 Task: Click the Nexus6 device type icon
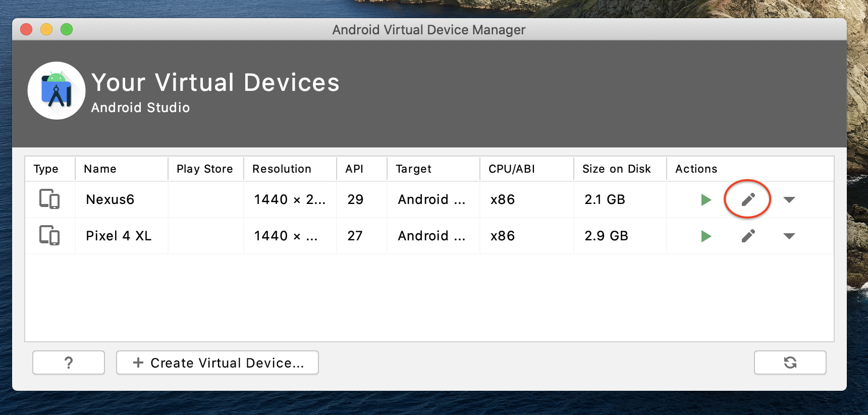(49, 199)
